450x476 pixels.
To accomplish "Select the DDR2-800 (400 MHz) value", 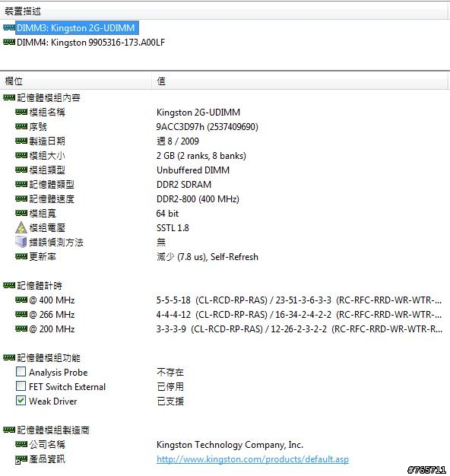I will (198, 199).
